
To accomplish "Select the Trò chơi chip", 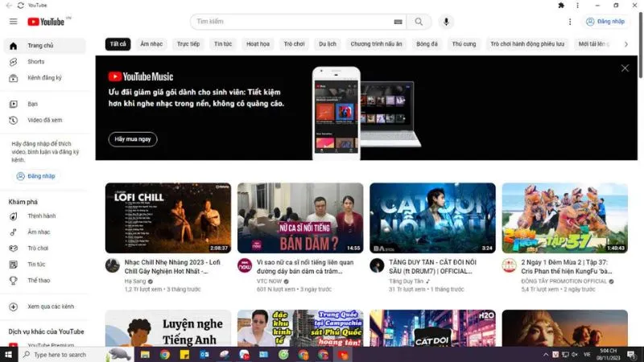I will (x=294, y=44).
